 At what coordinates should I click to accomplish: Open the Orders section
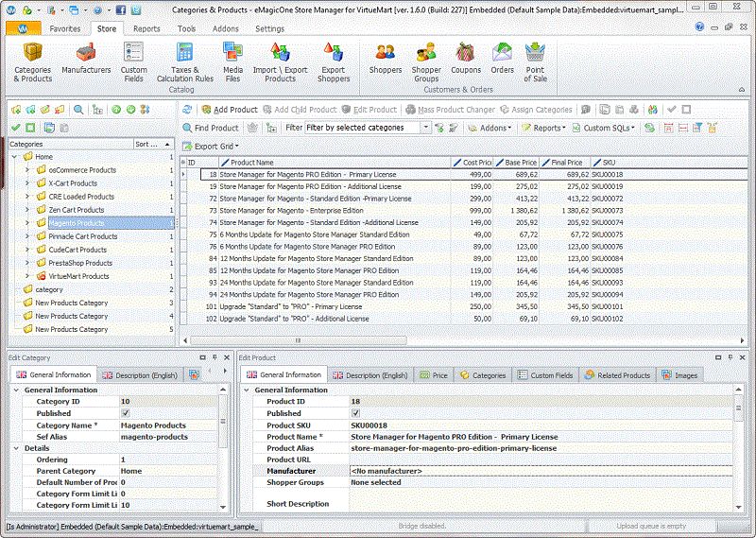tap(503, 59)
